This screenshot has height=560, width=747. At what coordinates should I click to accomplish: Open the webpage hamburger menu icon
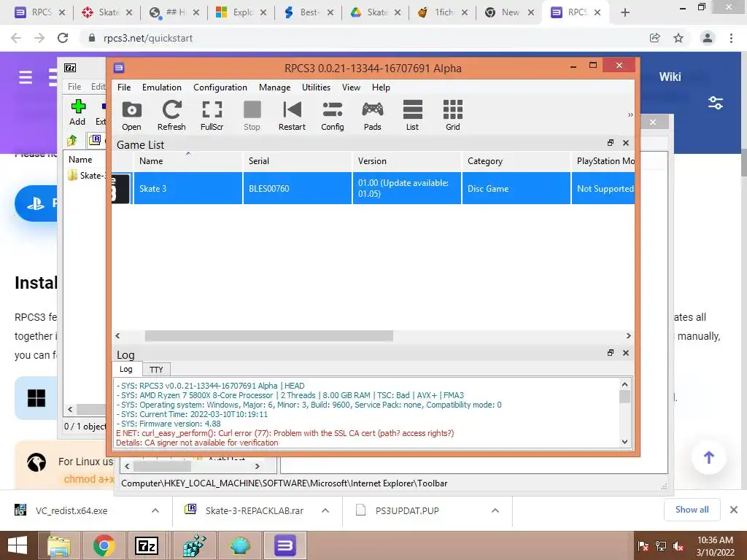tap(26, 77)
